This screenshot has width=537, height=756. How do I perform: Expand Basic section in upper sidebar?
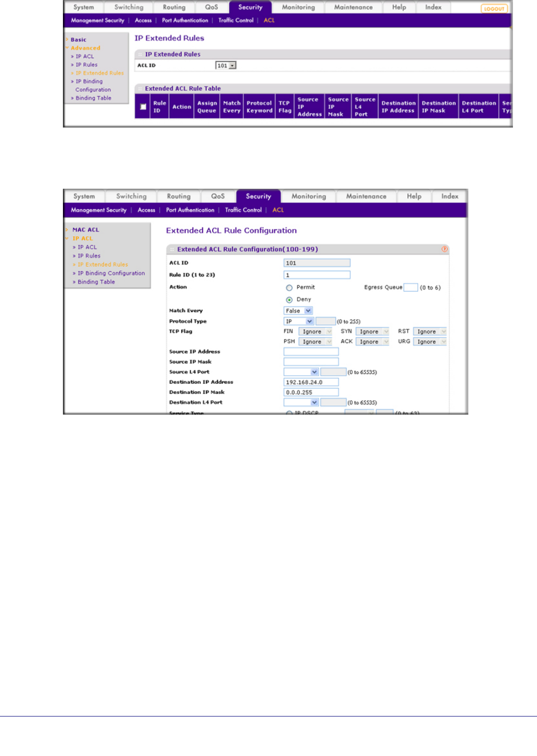(x=78, y=40)
